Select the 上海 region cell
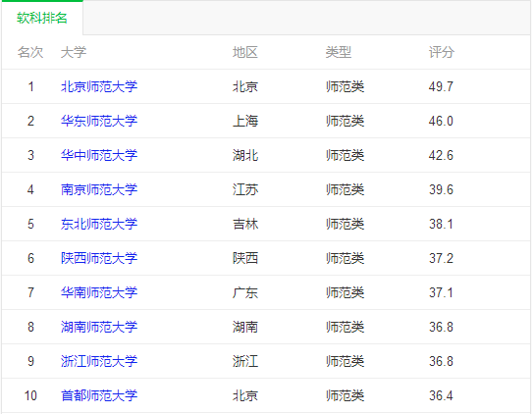This screenshot has height=414, width=532. [x=245, y=121]
